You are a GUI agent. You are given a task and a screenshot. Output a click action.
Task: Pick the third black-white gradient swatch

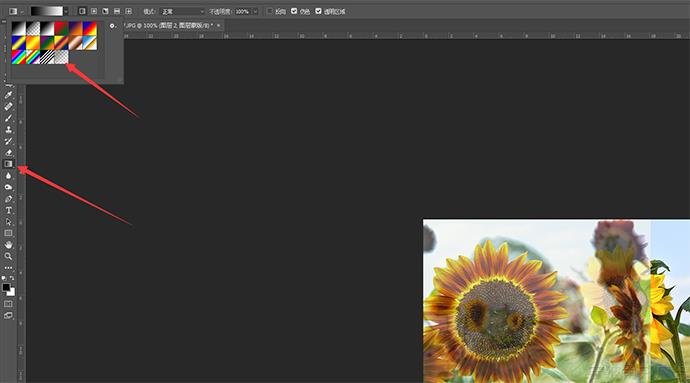(x=47, y=29)
